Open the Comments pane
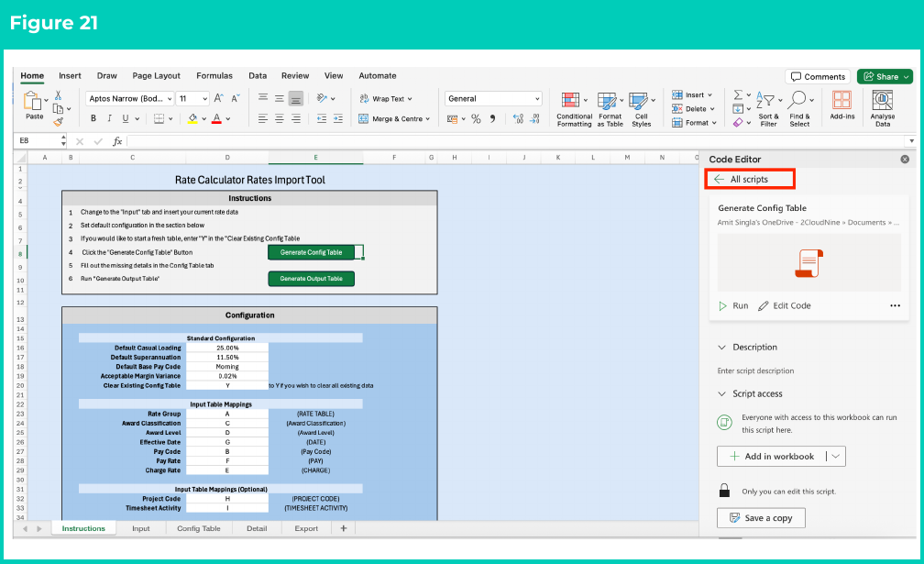This screenshot has width=924, height=564. (x=818, y=77)
